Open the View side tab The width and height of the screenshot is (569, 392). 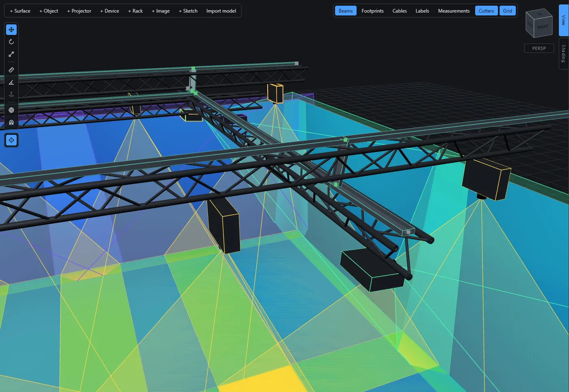pyautogui.click(x=564, y=20)
